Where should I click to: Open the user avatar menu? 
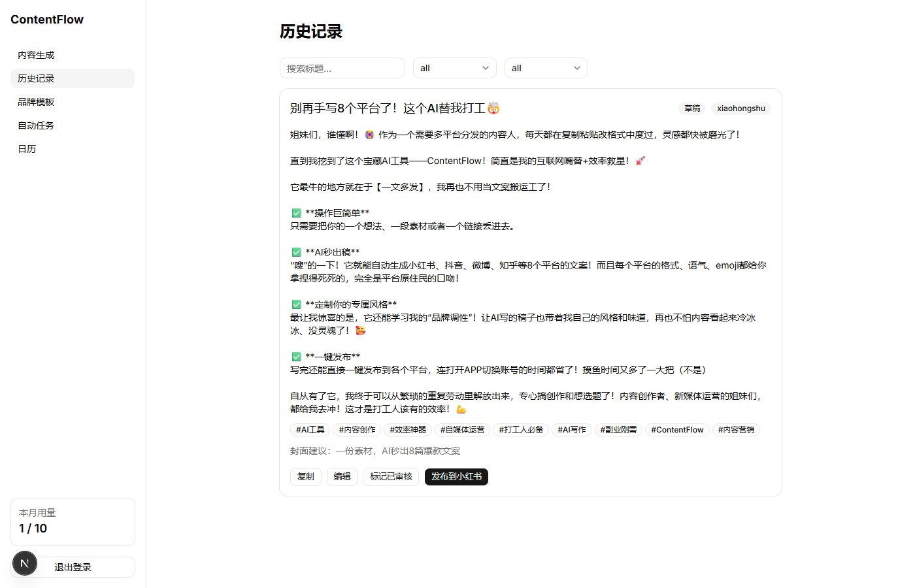click(x=24, y=563)
